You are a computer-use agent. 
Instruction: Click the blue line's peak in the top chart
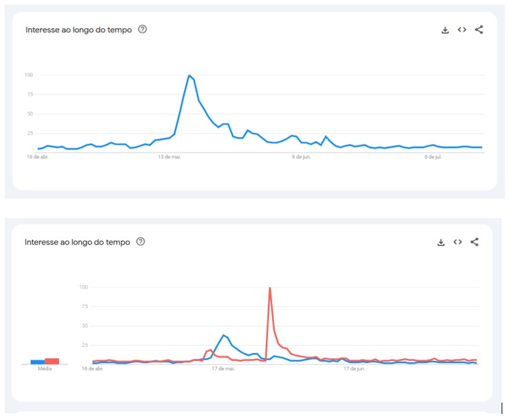point(189,76)
